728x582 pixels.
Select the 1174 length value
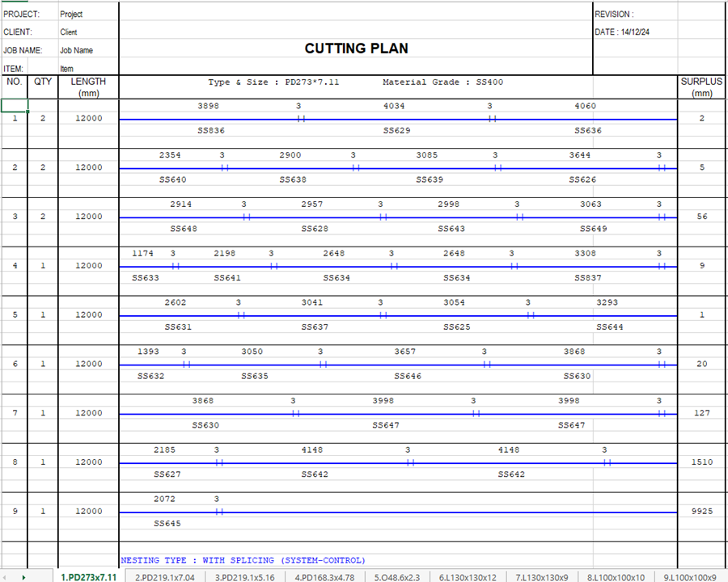[142, 253]
